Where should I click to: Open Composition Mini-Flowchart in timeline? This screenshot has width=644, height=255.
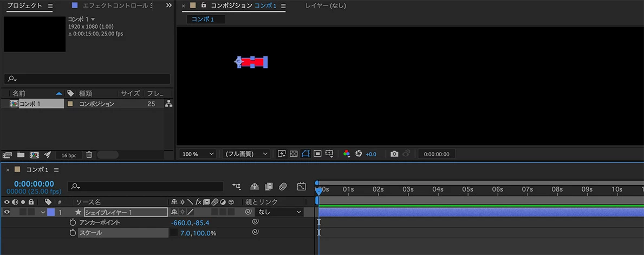[x=237, y=187]
